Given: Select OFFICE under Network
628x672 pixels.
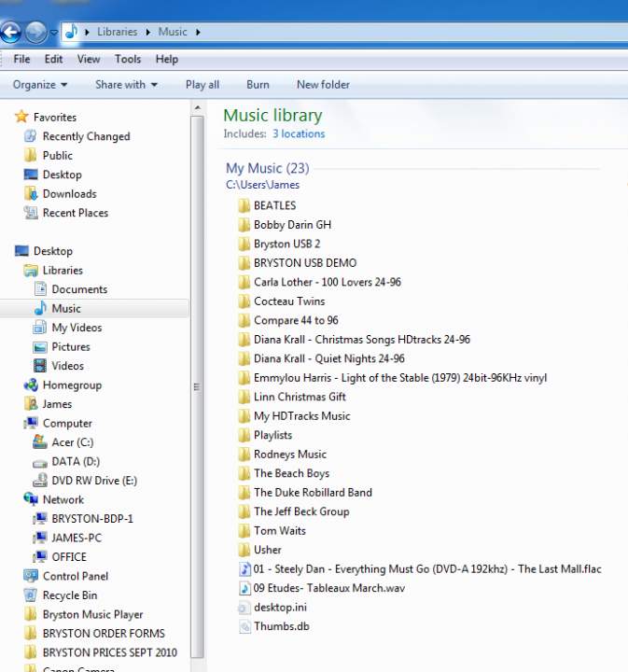Looking at the screenshot, I should pyautogui.click(x=69, y=556).
